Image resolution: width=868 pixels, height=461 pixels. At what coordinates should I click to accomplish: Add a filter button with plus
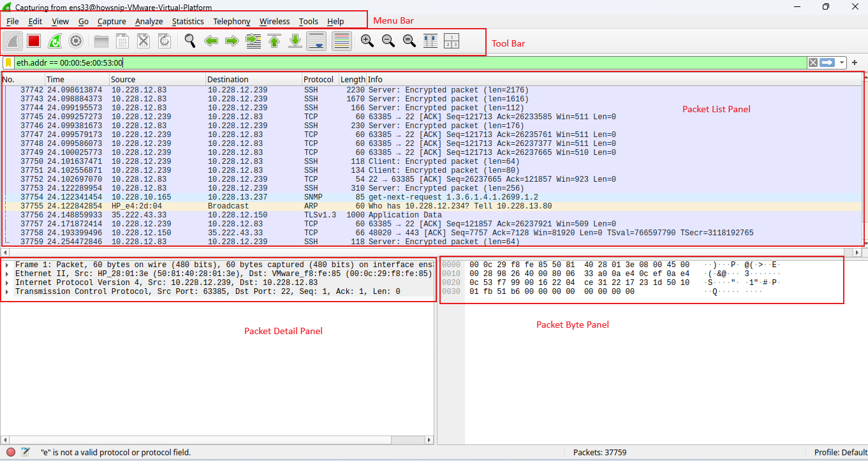pos(855,62)
